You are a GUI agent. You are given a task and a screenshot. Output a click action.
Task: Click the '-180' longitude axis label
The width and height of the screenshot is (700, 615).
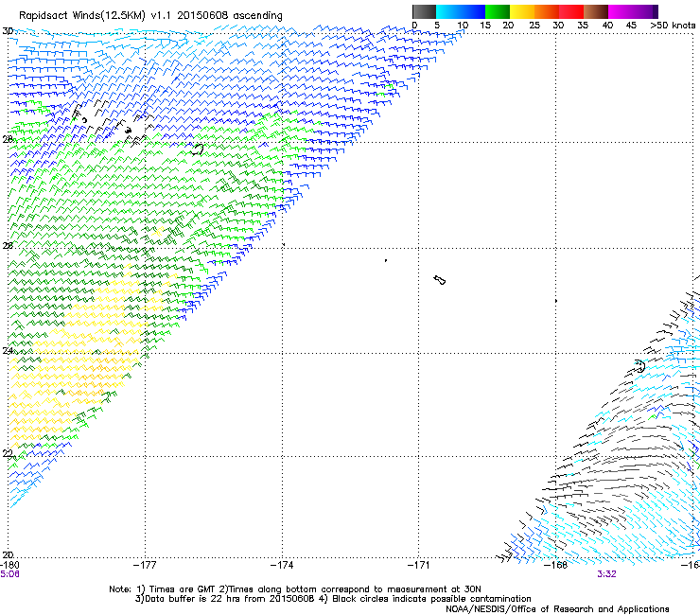click(x=10, y=565)
